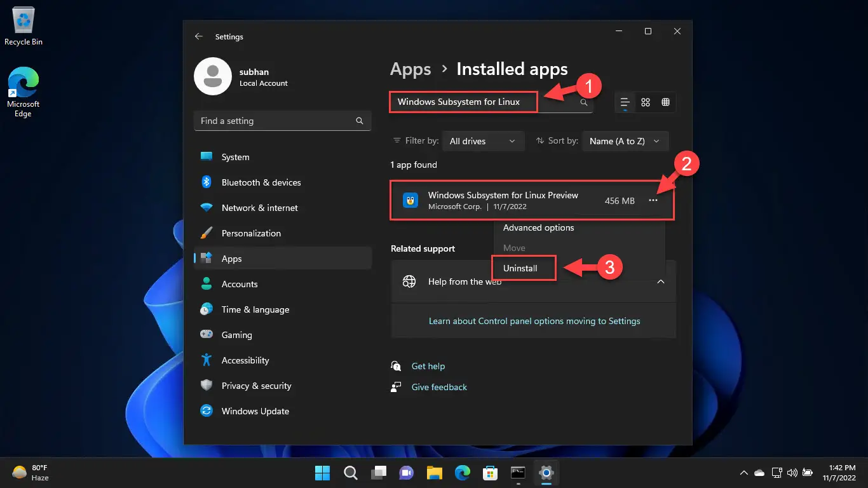
Task: Open Learn about Control panel options link
Action: (x=534, y=321)
